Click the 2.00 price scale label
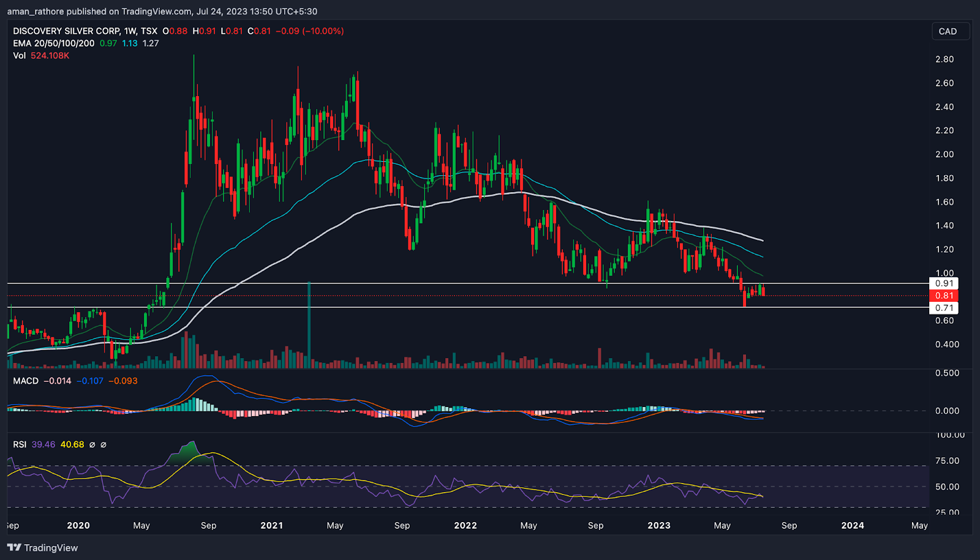The width and height of the screenshot is (980, 560). pos(944,154)
